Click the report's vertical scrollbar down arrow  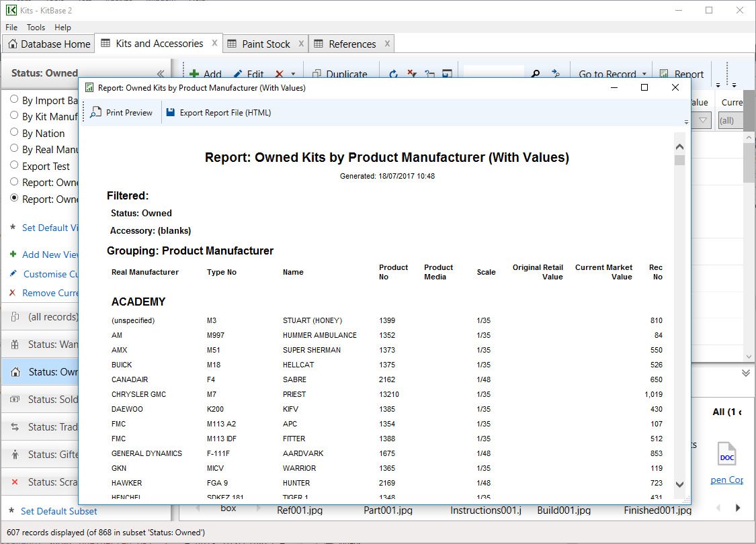point(679,484)
